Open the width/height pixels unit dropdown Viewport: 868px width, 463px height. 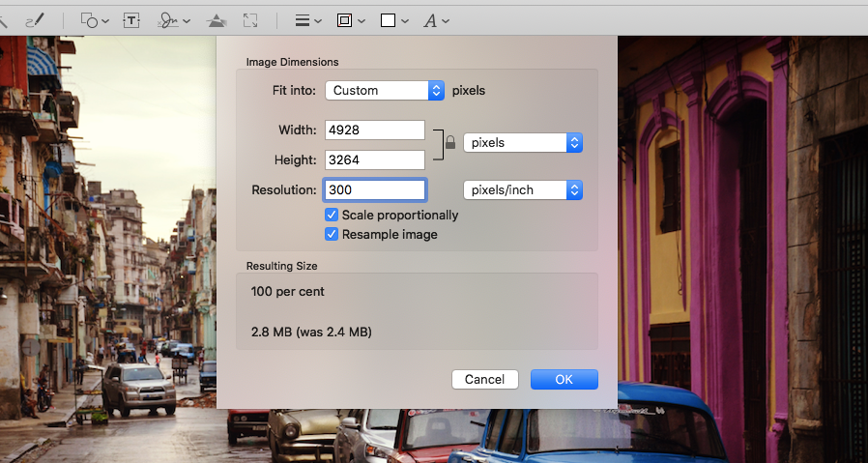pos(523,142)
